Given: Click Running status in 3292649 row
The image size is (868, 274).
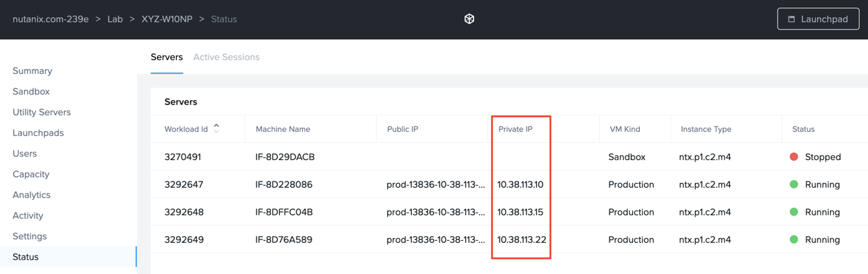Looking at the screenshot, I should point(822,239).
